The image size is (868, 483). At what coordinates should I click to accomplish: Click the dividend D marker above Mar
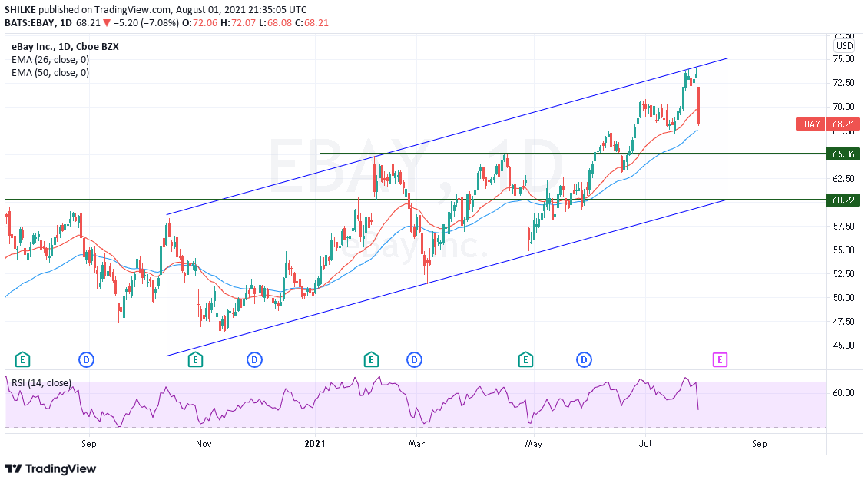[415, 360]
